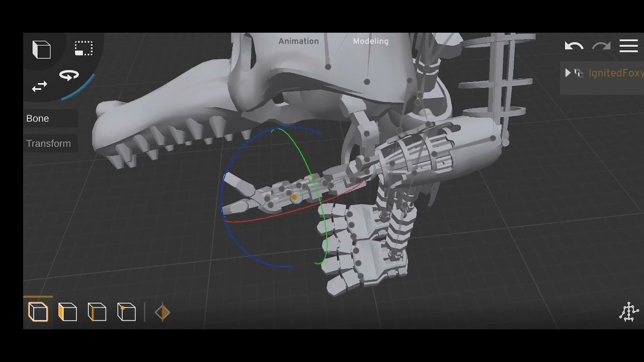The image size is (644, 362).
Task: Open the Bone panel button
Action: [x=51, y=118]
